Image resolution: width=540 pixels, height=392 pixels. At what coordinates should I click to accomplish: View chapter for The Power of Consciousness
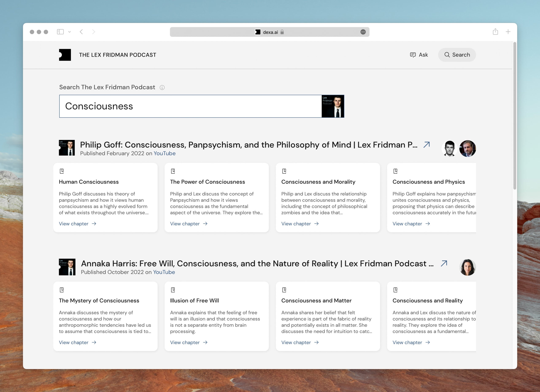[x=189, y=224]
